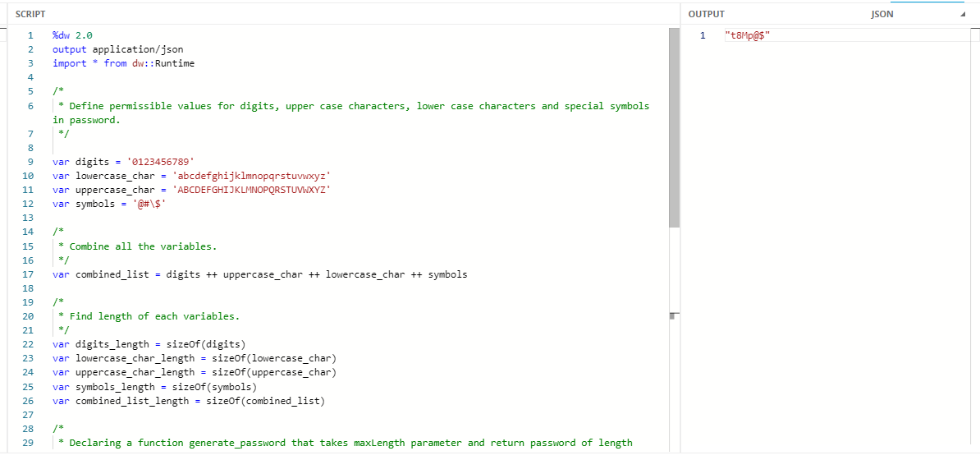Click line number 26 in the gutter

click(x=29, y=401)
